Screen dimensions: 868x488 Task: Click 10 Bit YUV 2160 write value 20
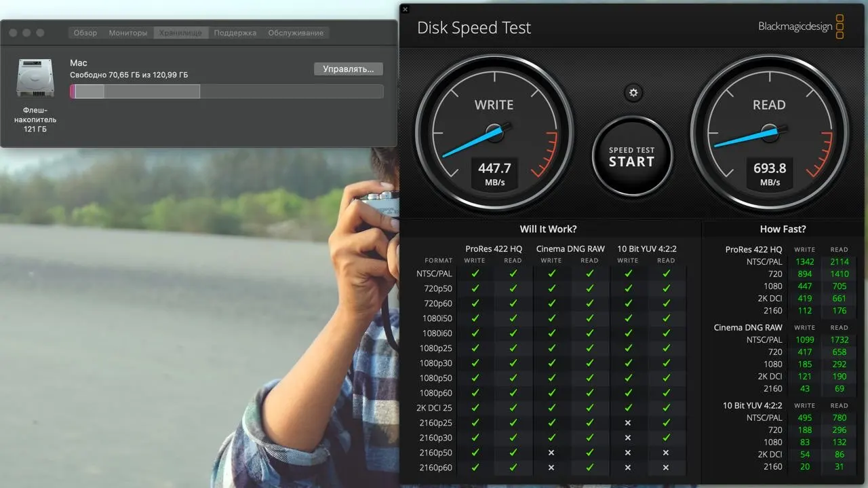(805, 466)
